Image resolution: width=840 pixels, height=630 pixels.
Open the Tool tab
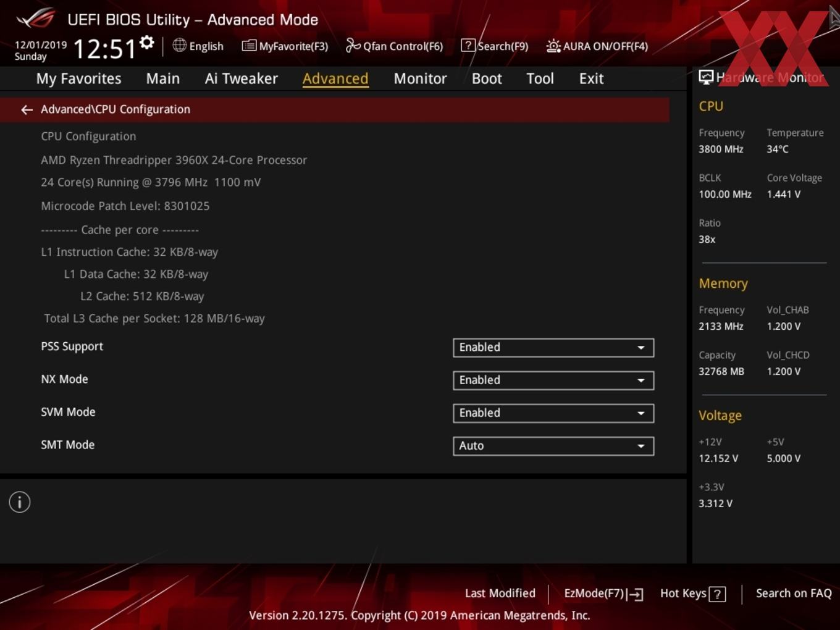540,79
